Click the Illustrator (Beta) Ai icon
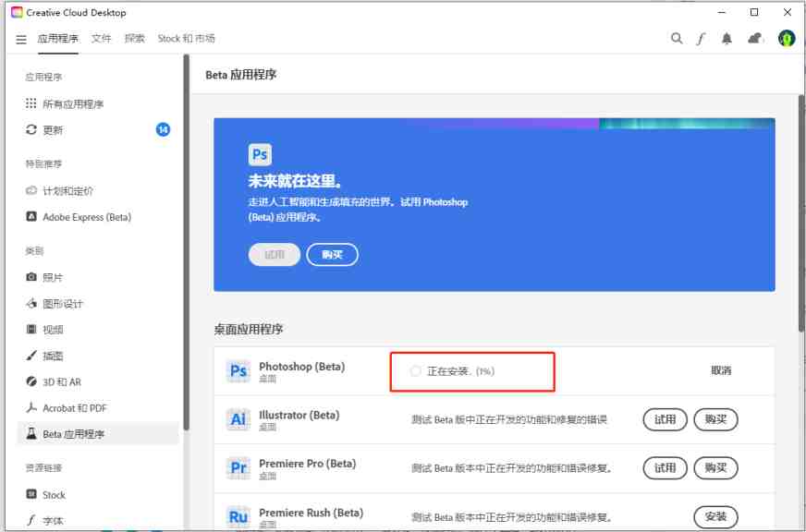 [238, 420]
